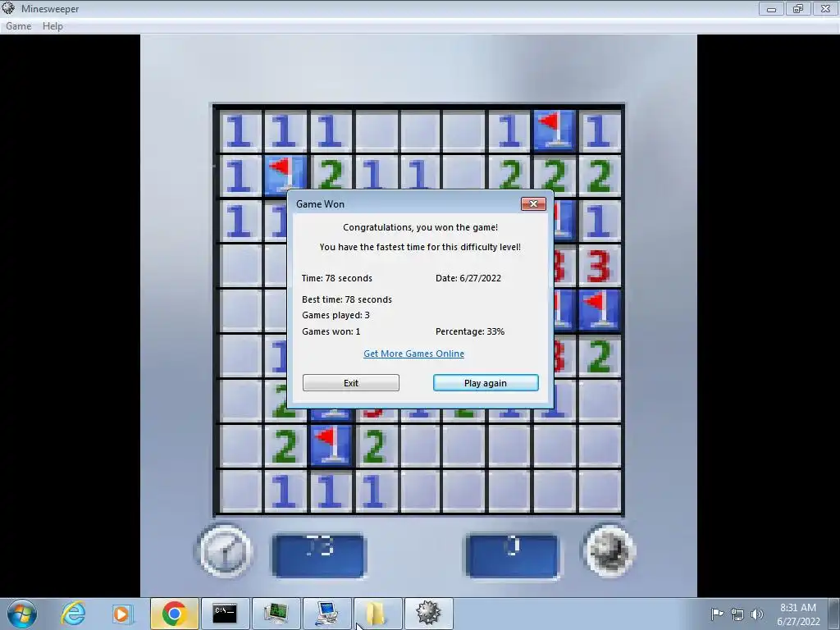Click the Exit button in Game Won dialog
This screenshot has width=840, height=630.
click(351, 383)
